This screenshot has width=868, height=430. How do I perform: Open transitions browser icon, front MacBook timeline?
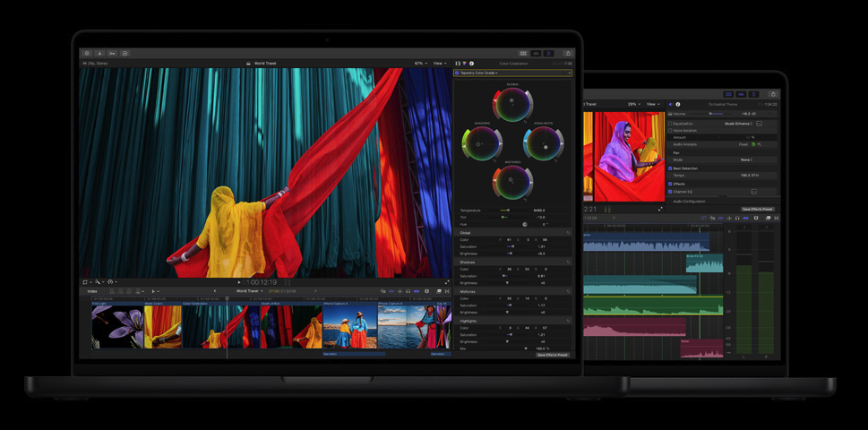pyautogui.click(x=447, y=291)
